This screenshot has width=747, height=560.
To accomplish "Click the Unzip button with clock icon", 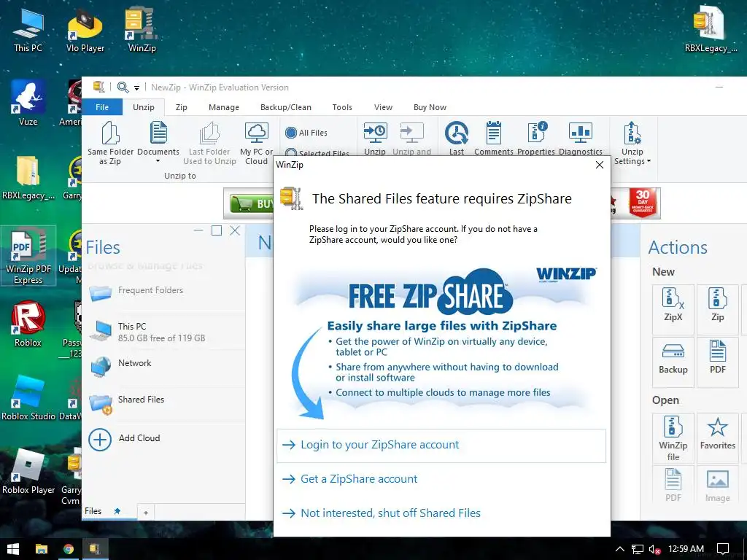I will (x=375, y=133).
